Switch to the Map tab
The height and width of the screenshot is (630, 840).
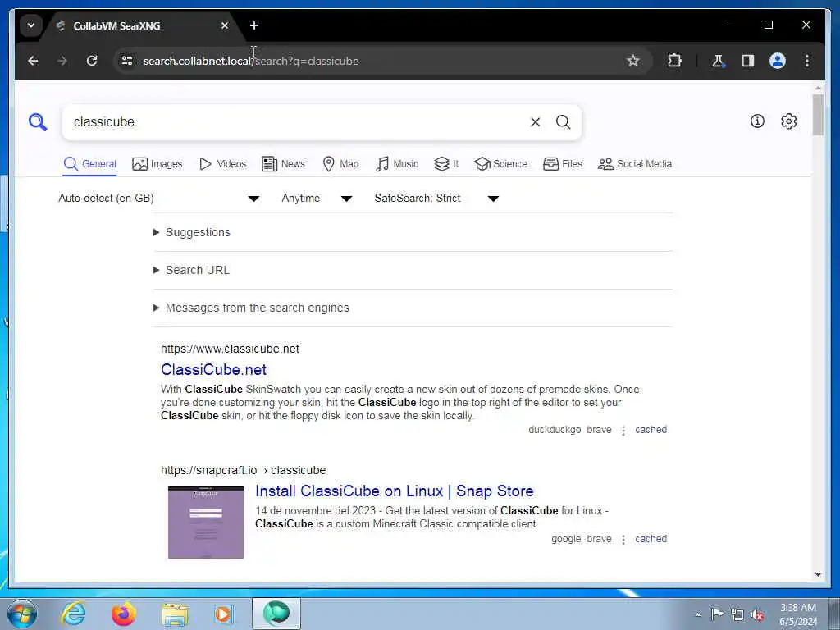(x=340, y=164)
